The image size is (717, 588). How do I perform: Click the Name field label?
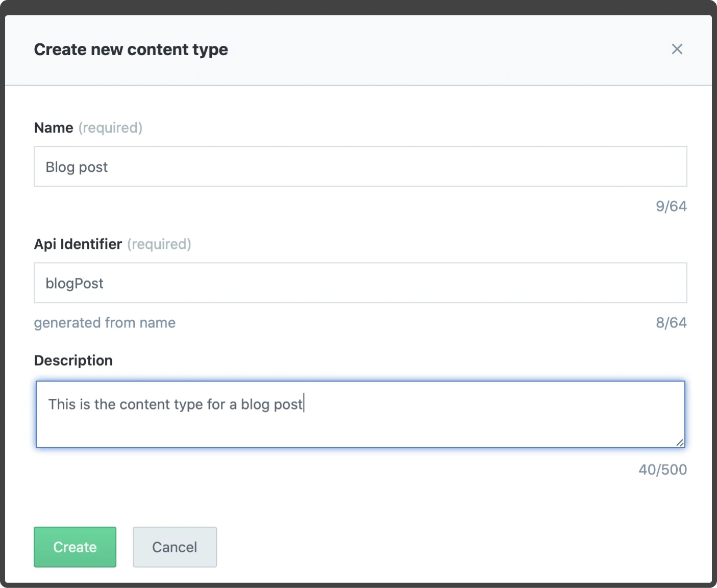54,127
